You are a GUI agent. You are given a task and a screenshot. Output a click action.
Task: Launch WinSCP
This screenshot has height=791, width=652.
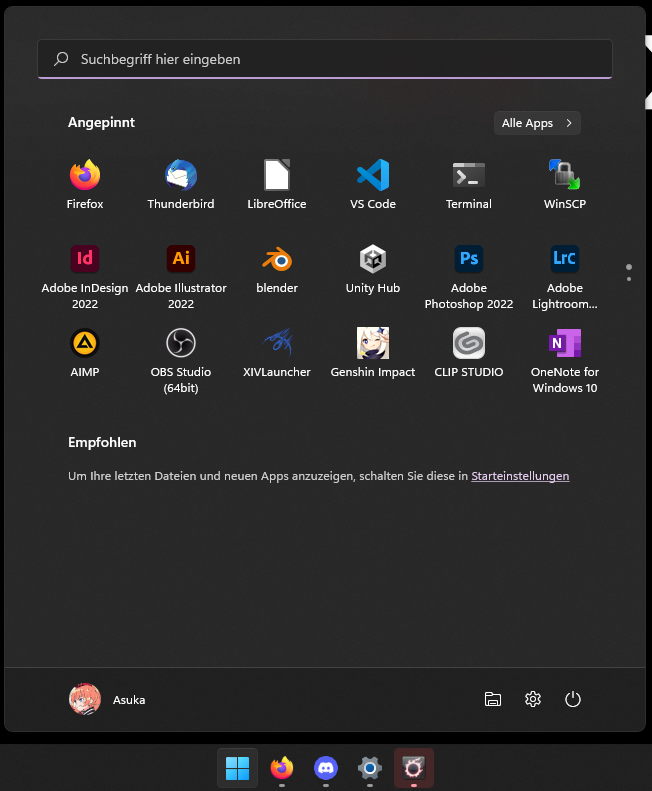click(565, 185)
